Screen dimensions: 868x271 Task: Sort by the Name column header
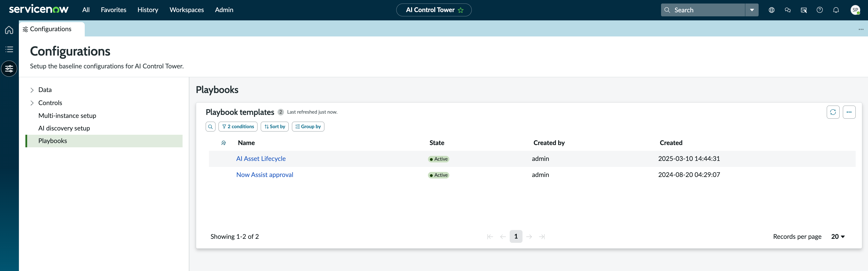point(246,143)
